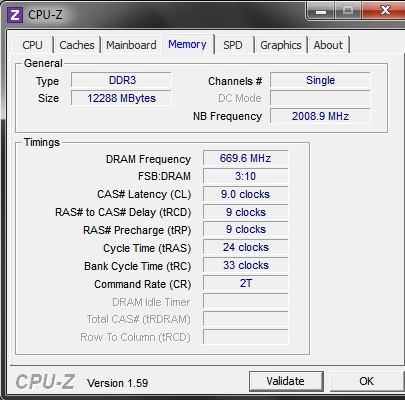Click the greyed Row To Column (tRCD) label
Viewport: 405px width, 400px height.
coord(135,337)
